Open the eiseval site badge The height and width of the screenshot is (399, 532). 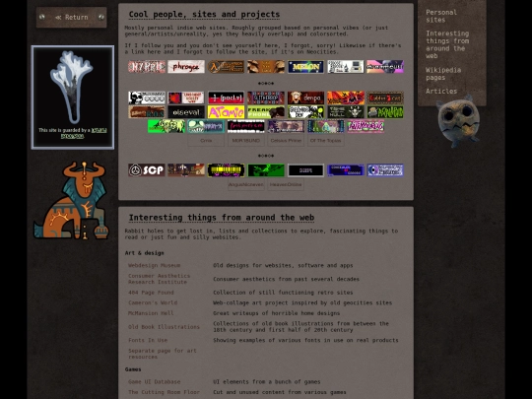(x=186, y=112)
